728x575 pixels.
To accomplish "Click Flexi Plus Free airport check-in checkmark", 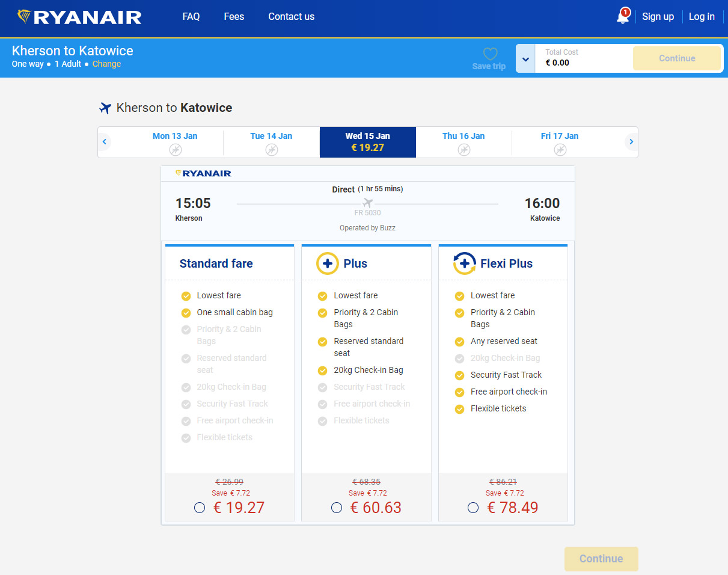I will coord(459,392).
